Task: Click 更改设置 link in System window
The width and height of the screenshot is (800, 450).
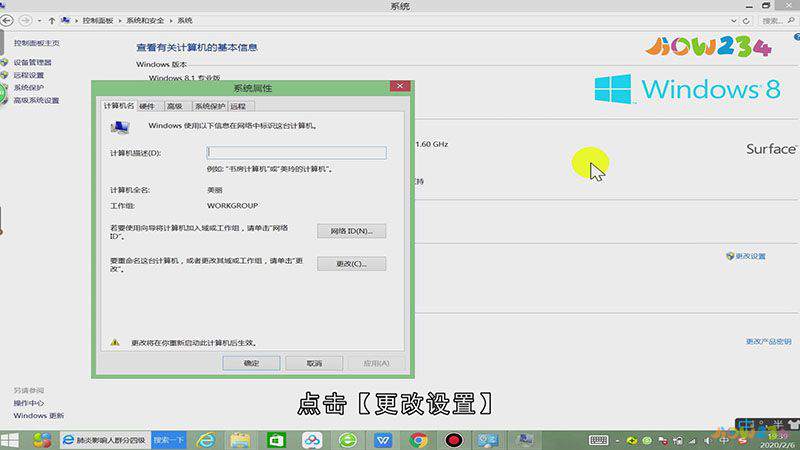Action: click(751, 256)
